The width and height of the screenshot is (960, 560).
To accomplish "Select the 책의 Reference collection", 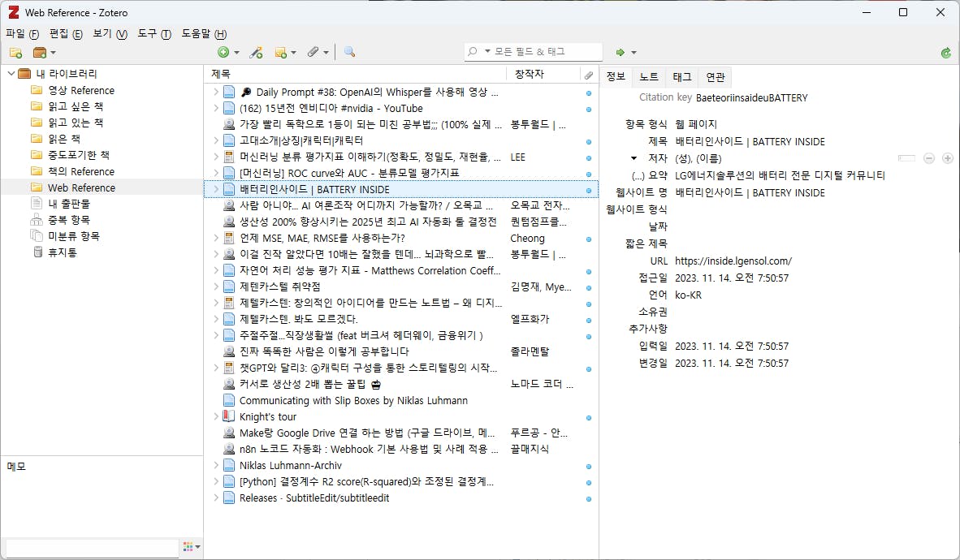I will pyautogui.click(x=81, y=171).
